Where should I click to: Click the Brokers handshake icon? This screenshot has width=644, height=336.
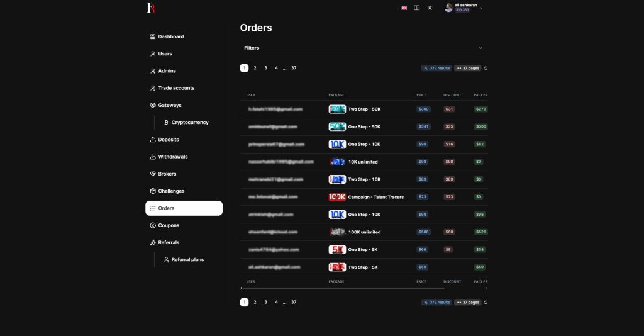(153, 174)
